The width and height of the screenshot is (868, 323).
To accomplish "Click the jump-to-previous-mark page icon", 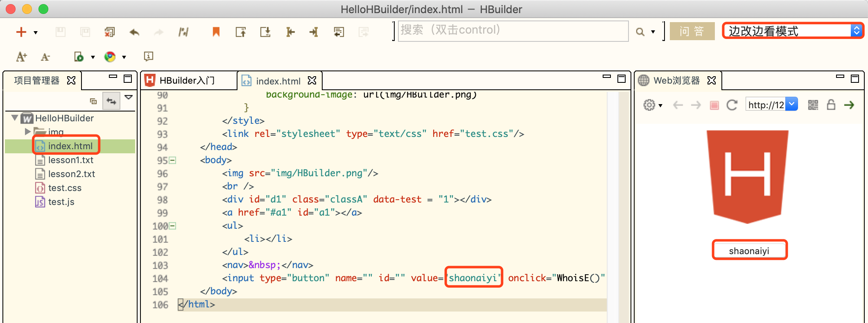I will (x=241, y=32).
